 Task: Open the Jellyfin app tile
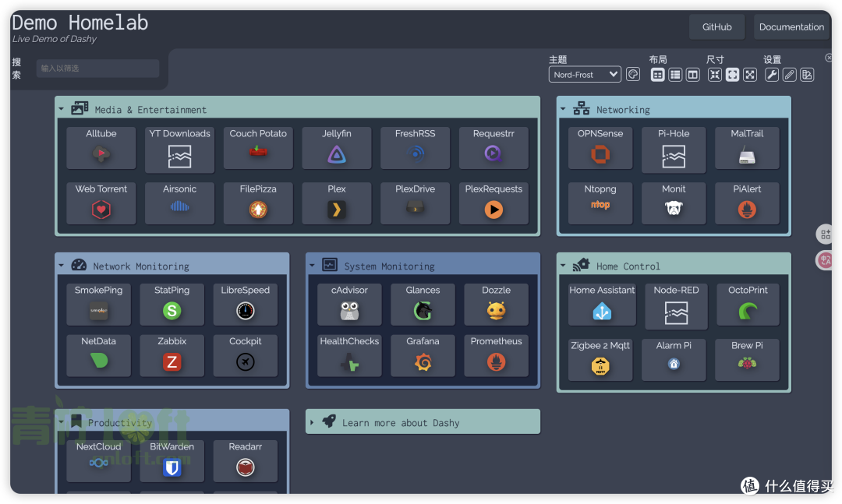coord(337,147)
